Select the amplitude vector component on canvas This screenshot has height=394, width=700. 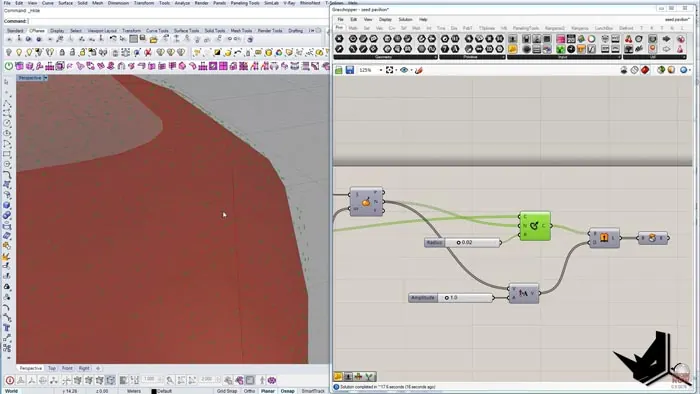point(524,293)
